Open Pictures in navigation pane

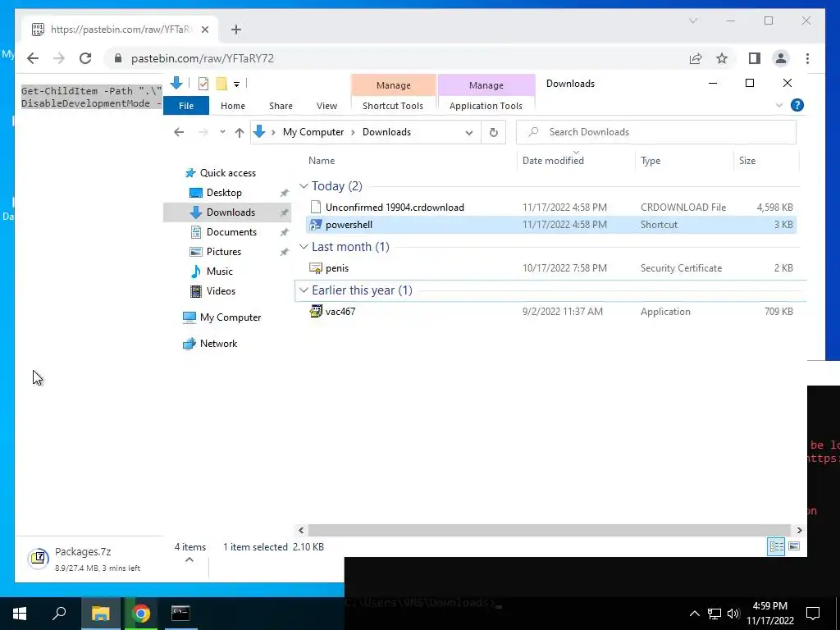pyautogui.click(x=223, y=252)
